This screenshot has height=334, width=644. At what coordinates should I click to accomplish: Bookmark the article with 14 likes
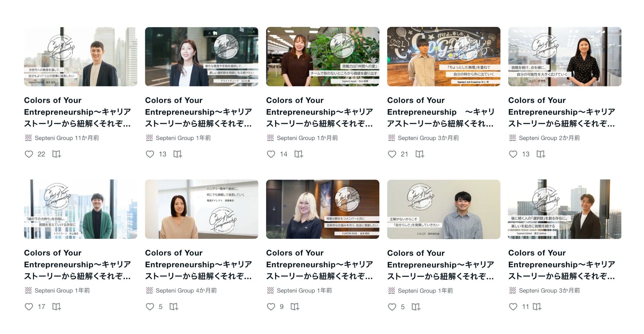coord(299,154)
